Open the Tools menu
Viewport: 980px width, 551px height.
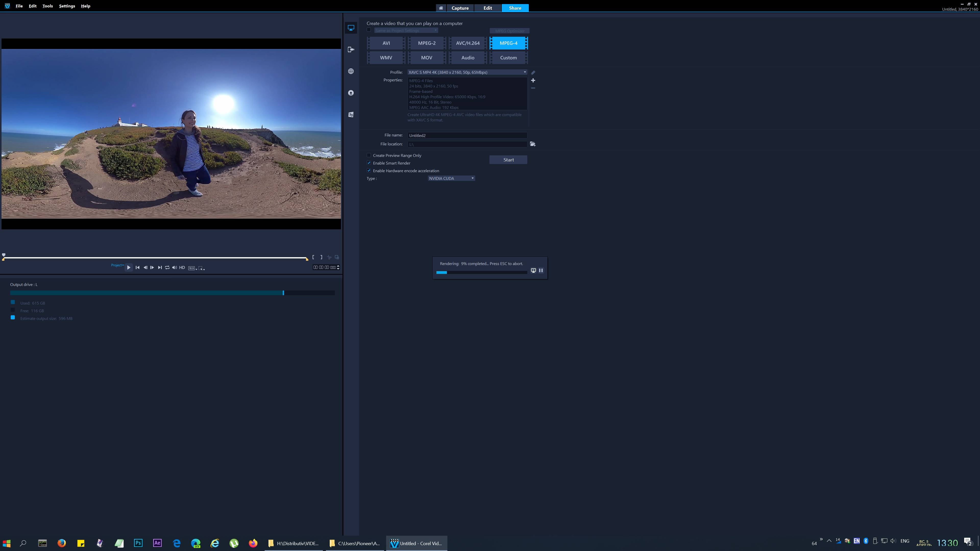(47, 6)
